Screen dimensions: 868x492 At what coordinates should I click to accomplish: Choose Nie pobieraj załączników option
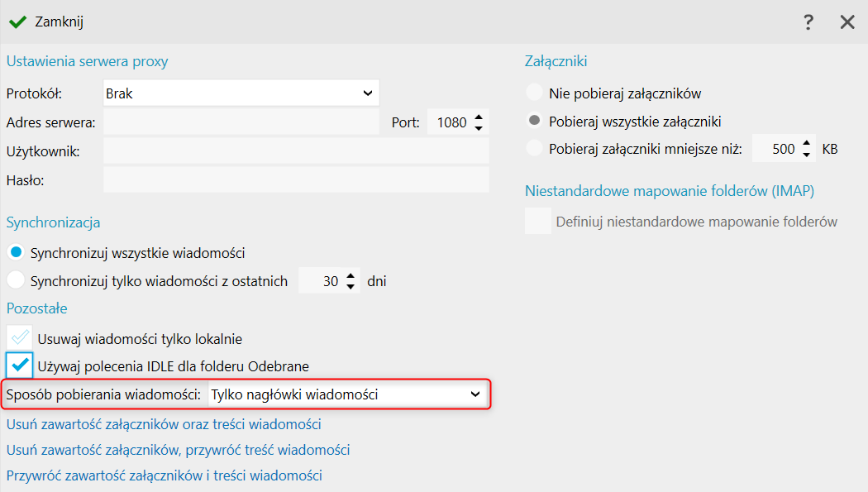pos(535,93)
